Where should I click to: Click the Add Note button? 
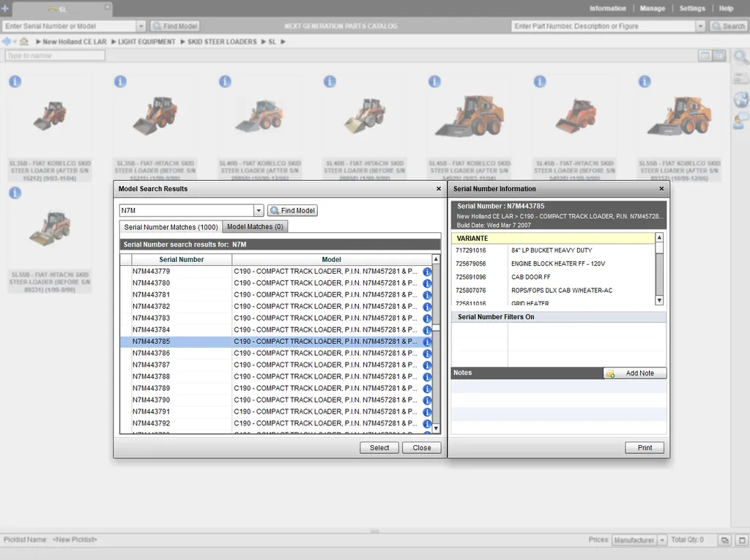pos(634,373)
